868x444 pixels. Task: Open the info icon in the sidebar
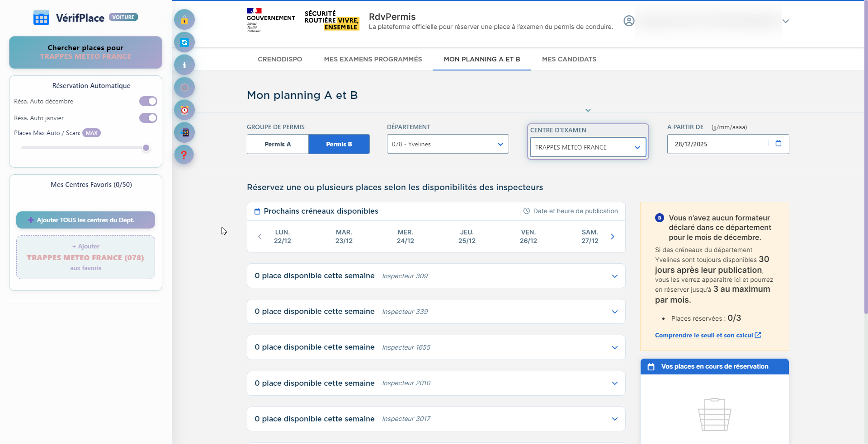184,65
